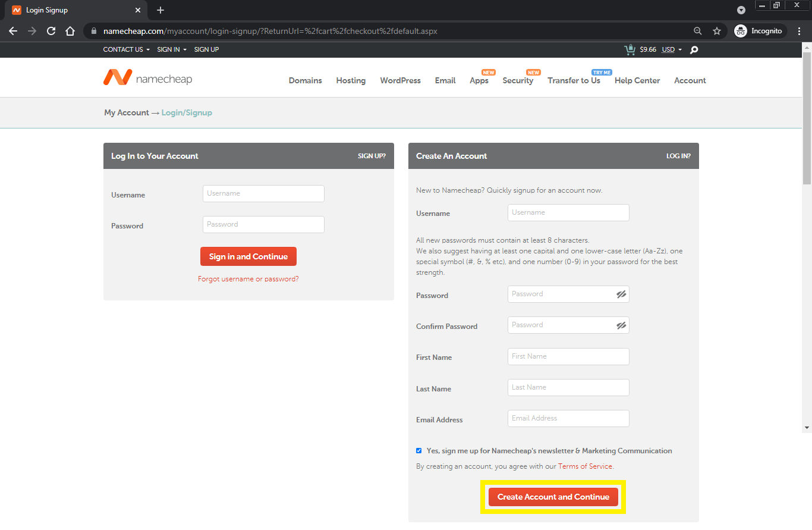Click Create Account and Continue button
This screenshot has height=530, width=812.
pos(553,497)
